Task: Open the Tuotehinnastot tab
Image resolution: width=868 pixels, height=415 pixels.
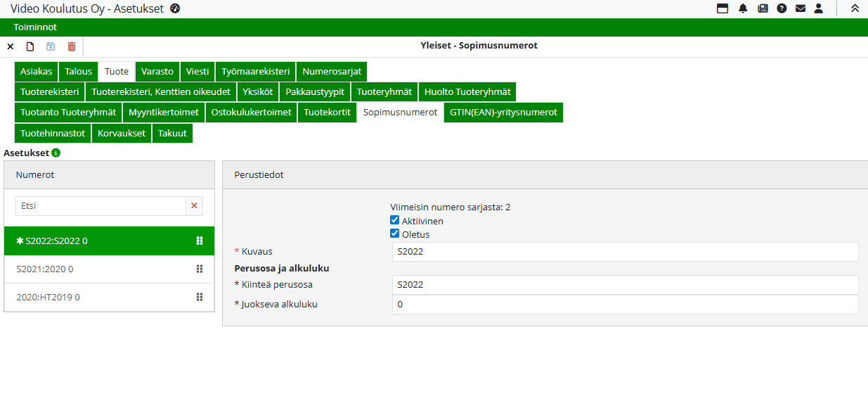Action: tap(53, 133)
